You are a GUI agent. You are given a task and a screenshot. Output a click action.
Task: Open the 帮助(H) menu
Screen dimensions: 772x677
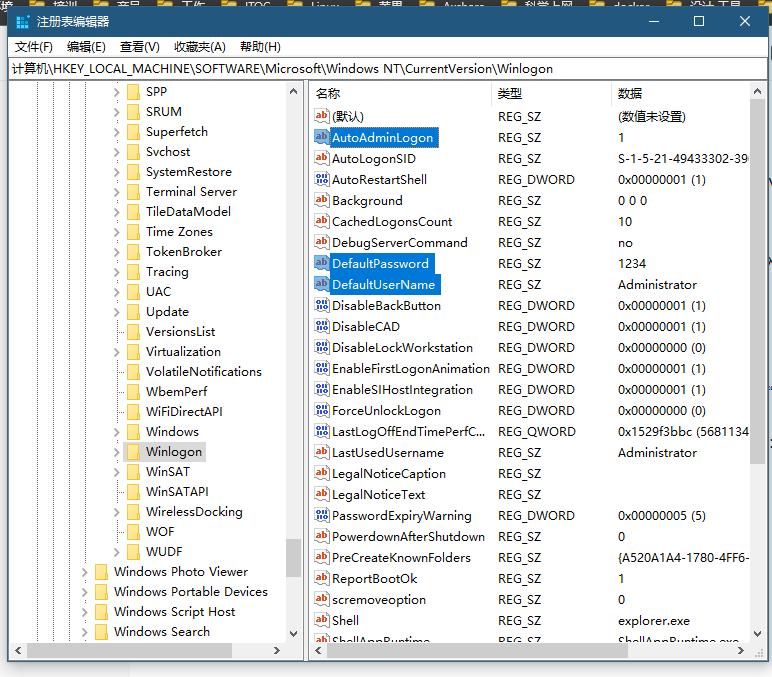click(x=260, y=47)
